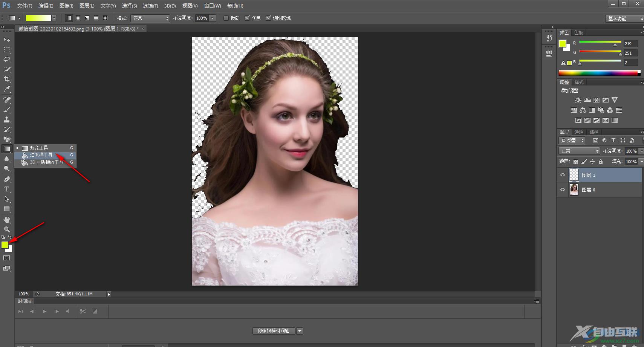Select the History Brush tool
644x347 pixels.
(7, 129)
